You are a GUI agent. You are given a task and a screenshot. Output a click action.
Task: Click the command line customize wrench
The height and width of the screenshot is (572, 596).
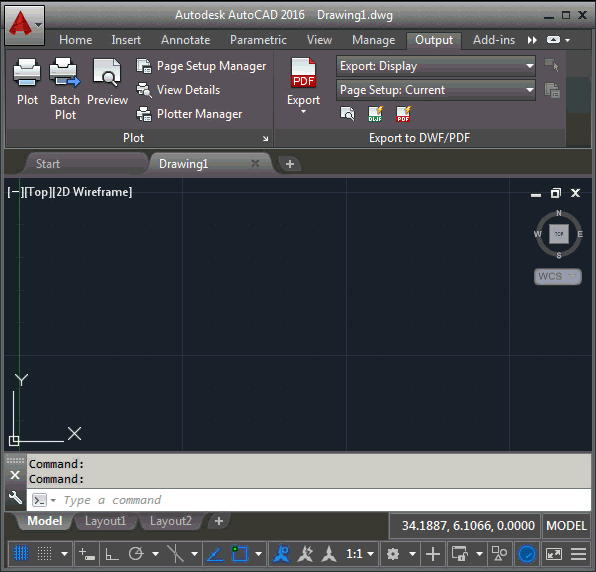15,498
